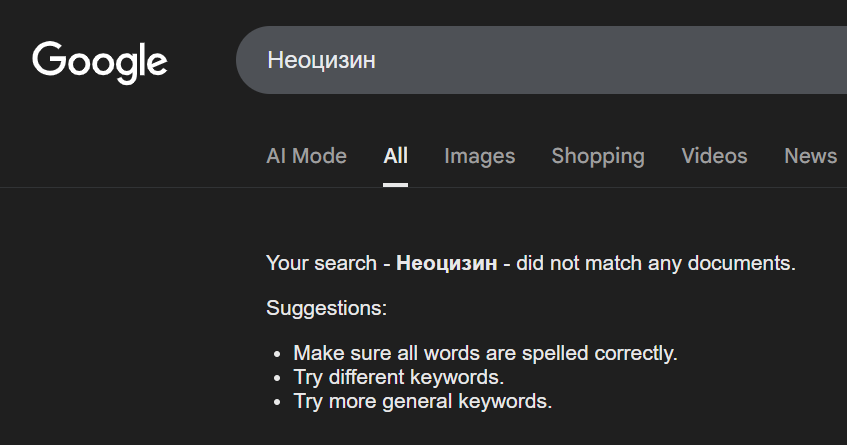Click the bold Неоцизин word in message
The height and width of the screenshot is (445, 847).
(x=446, y=264)
